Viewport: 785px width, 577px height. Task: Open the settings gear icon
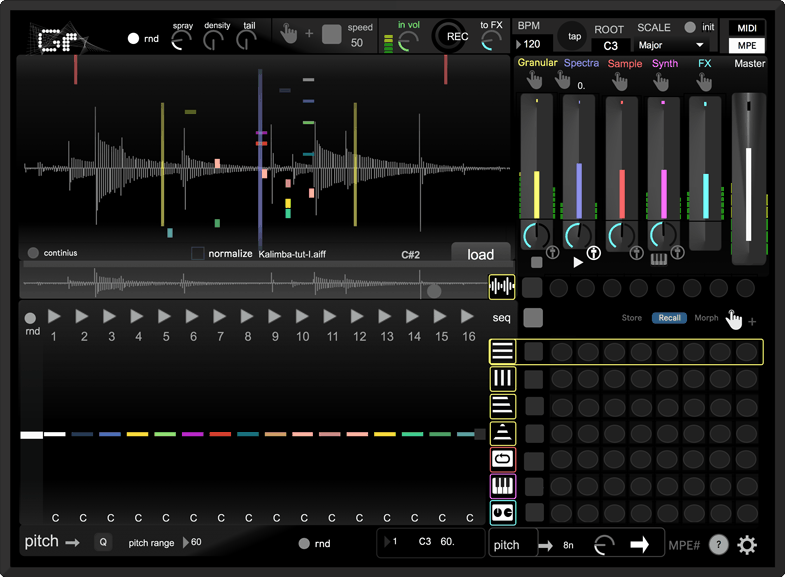747,545
